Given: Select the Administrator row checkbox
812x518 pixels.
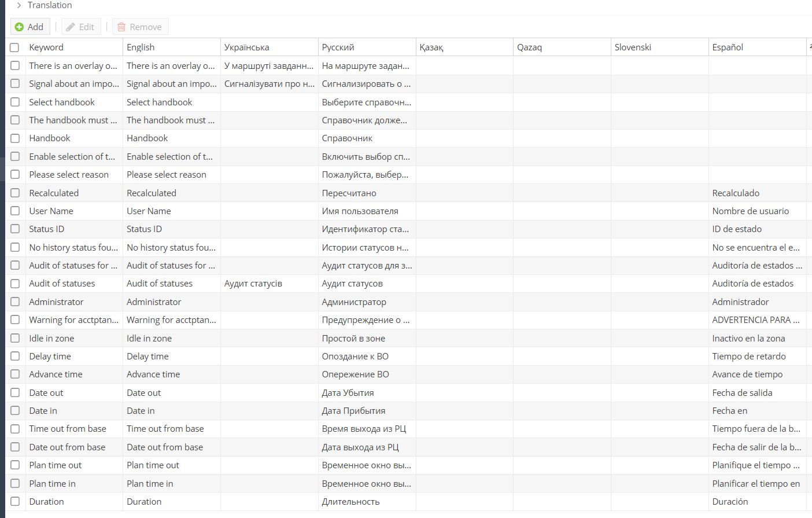Looking at the screenshot, I should [x=15, y=302].
